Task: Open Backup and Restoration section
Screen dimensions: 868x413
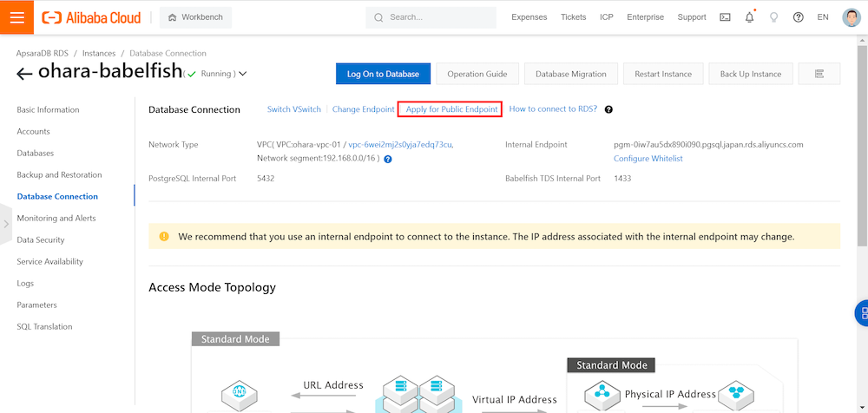Action: (59, 175)
